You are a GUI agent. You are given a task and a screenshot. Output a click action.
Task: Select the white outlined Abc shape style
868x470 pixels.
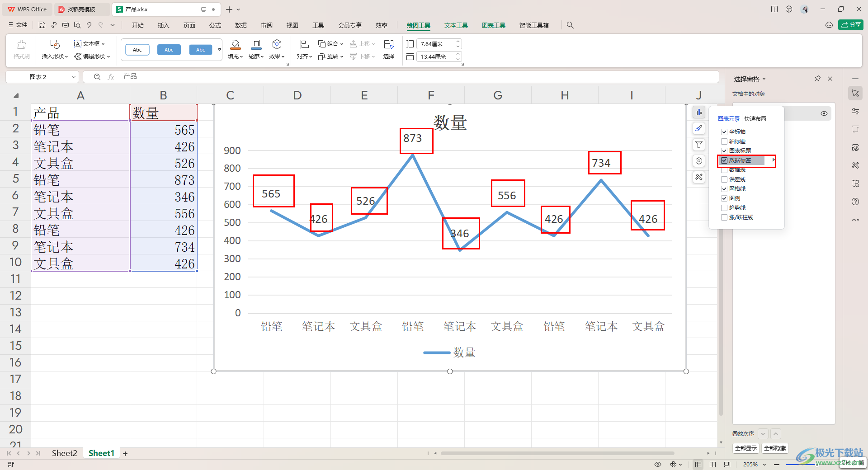click(137, 50)
